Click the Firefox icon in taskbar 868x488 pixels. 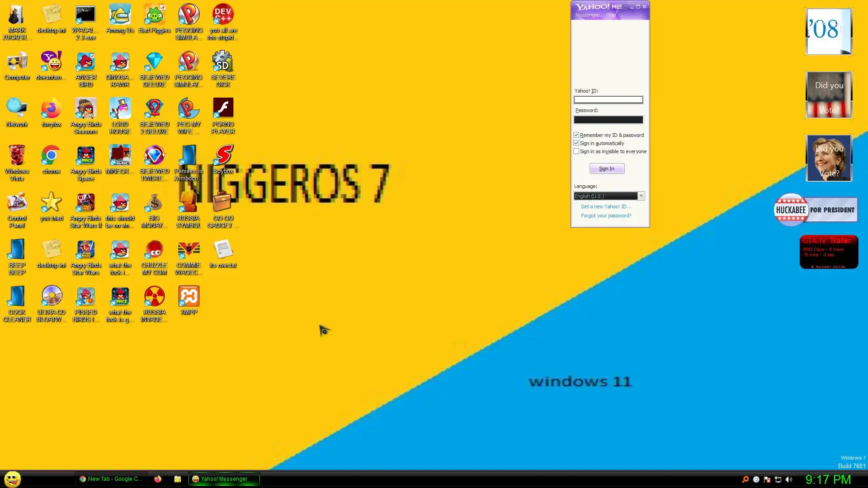(158, 479)
